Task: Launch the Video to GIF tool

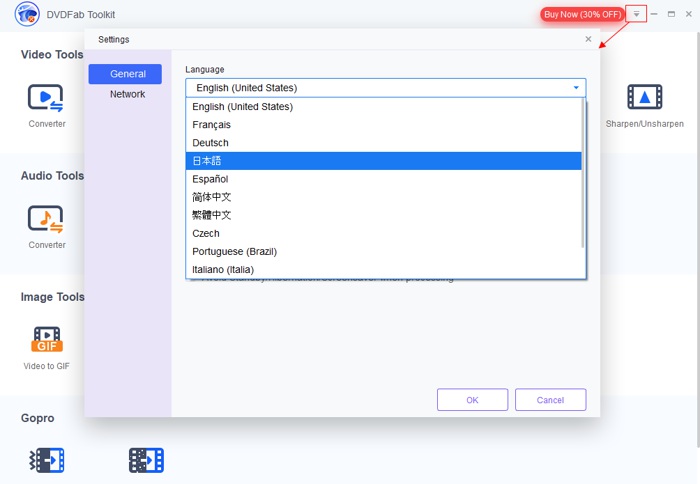Action: click(x=46, y=340)
